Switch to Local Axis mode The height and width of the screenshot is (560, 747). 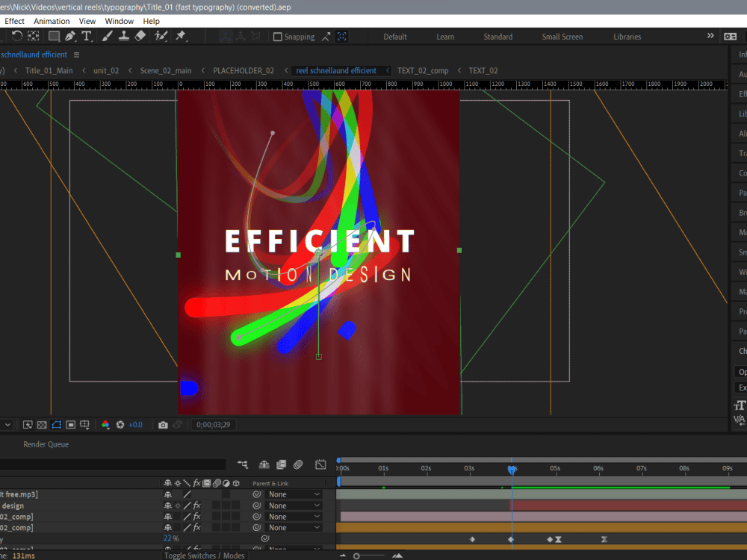[x=226, y=36]
